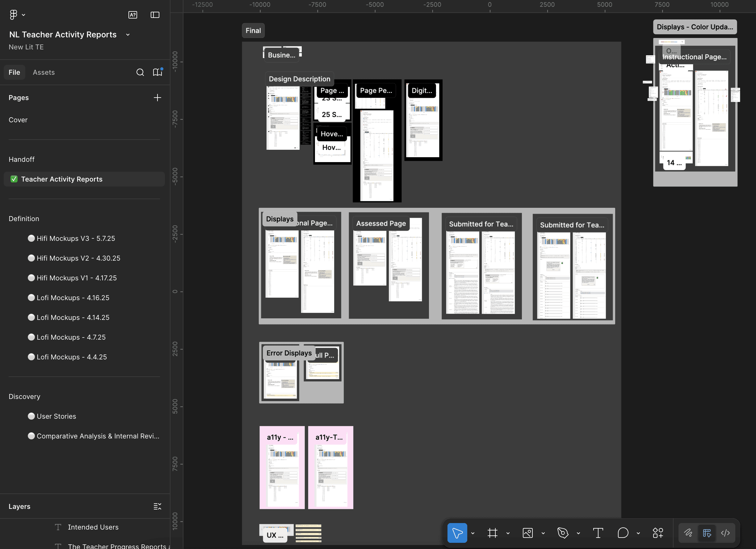This screenshot has height=549, width=756.
Task: Add a new page with plus icon
Action: coord(157,98)
